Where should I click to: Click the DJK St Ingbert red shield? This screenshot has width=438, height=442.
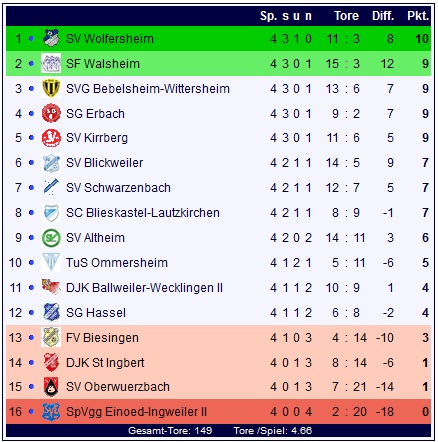pos(51,362)
